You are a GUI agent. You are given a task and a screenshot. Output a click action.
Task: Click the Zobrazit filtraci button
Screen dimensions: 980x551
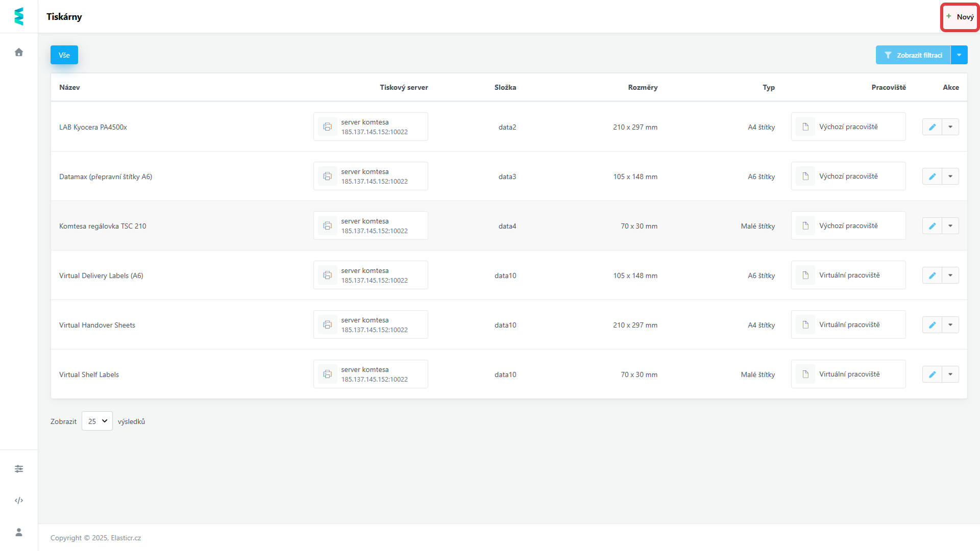(913, 55)
